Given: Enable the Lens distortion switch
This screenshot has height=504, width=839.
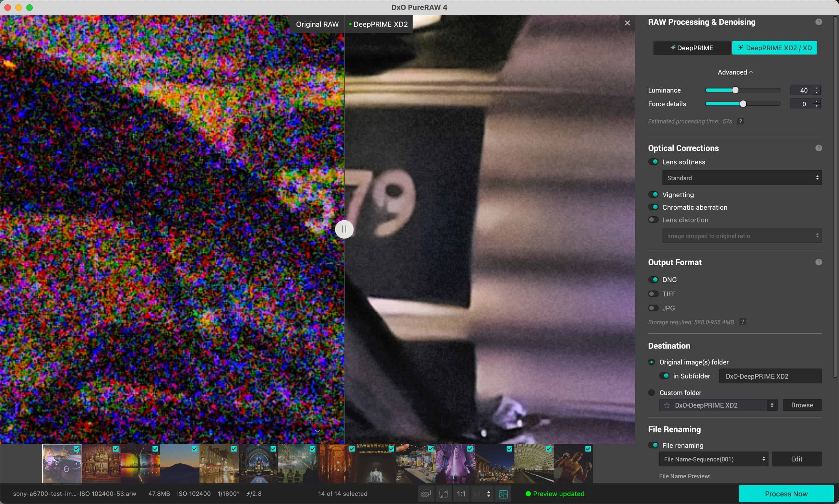Looking at the screenshot, I should [653, 220].
